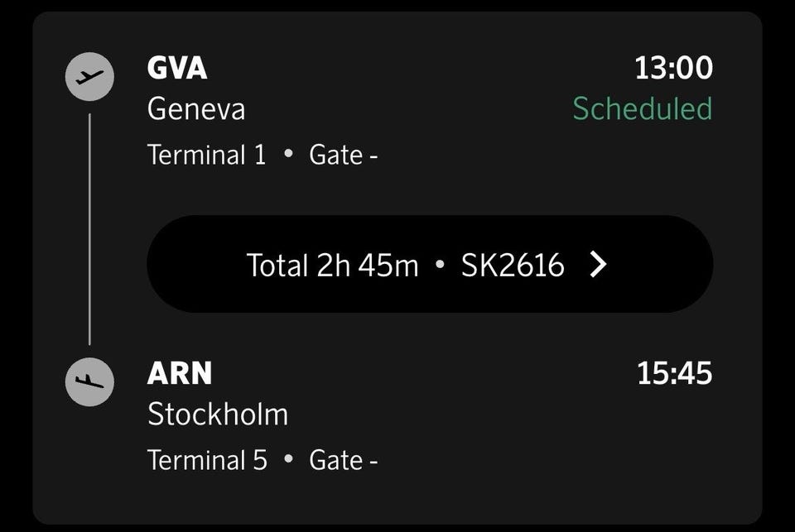This screenshot has height=532, width=795.
Task: Click the departure takeoff plane icon
Action: tap(89, 77)
